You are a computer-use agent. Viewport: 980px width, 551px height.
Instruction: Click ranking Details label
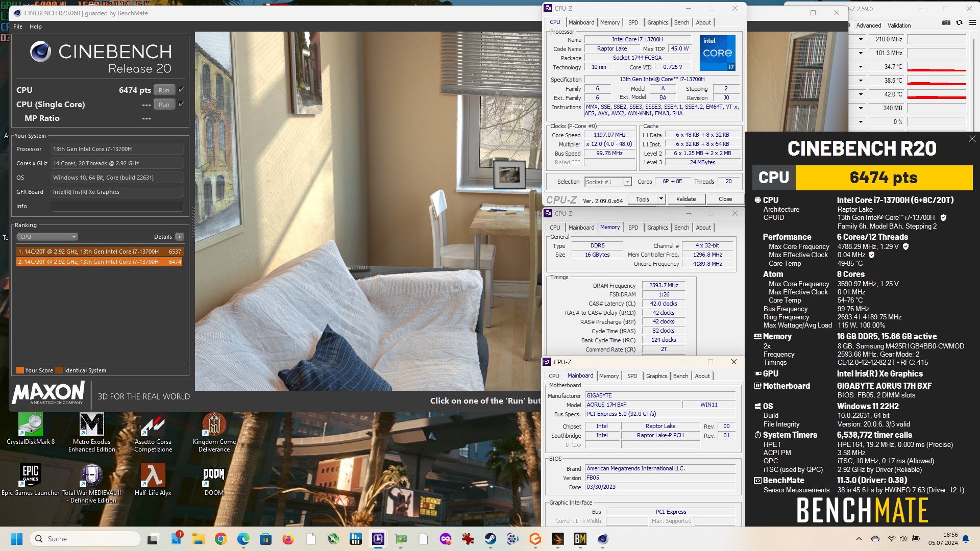[x=163, y=237]
